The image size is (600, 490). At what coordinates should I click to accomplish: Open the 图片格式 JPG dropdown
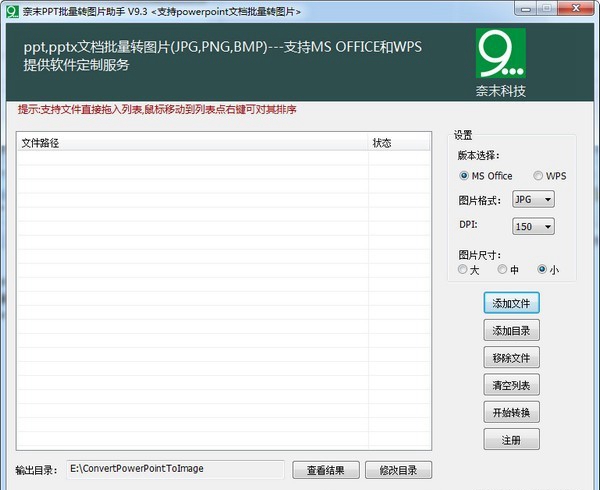[x=533, y=199]
